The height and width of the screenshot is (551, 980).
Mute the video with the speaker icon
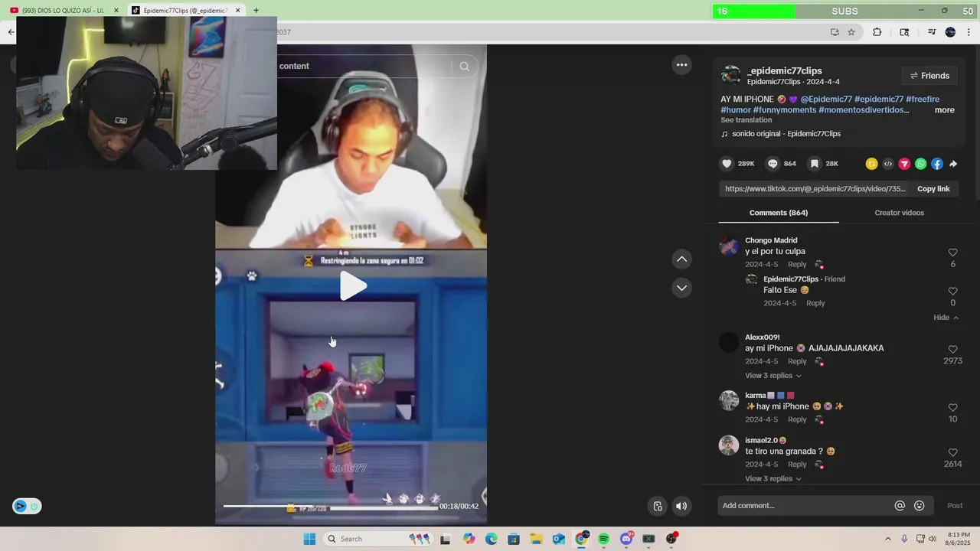(681, 506)
